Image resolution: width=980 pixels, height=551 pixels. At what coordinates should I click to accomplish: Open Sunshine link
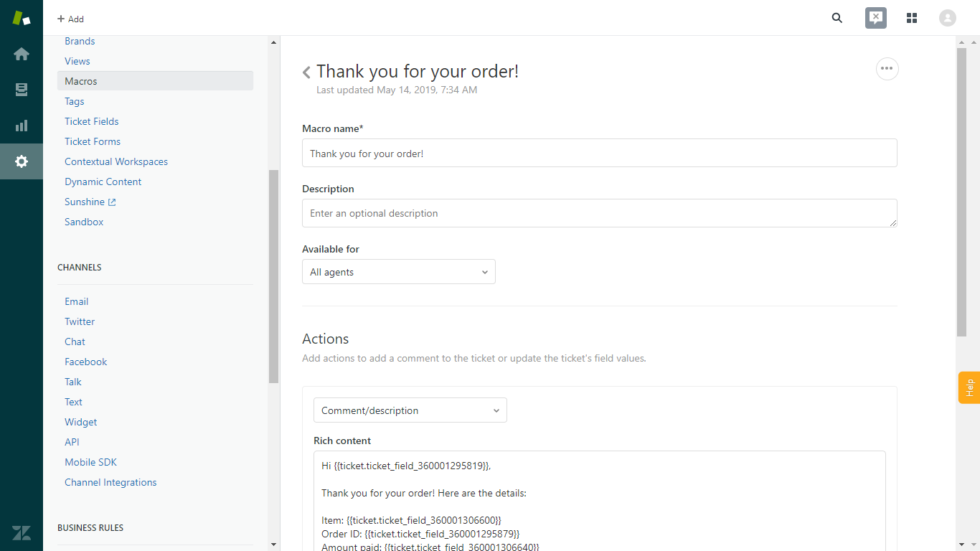tap(85, 202)
